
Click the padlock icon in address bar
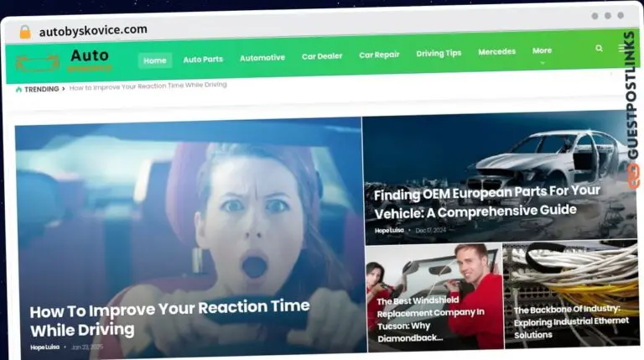pos(24,32)
